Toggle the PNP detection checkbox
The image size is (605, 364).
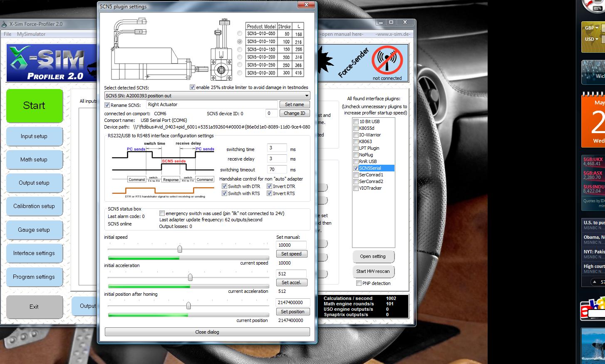point(359,283)
